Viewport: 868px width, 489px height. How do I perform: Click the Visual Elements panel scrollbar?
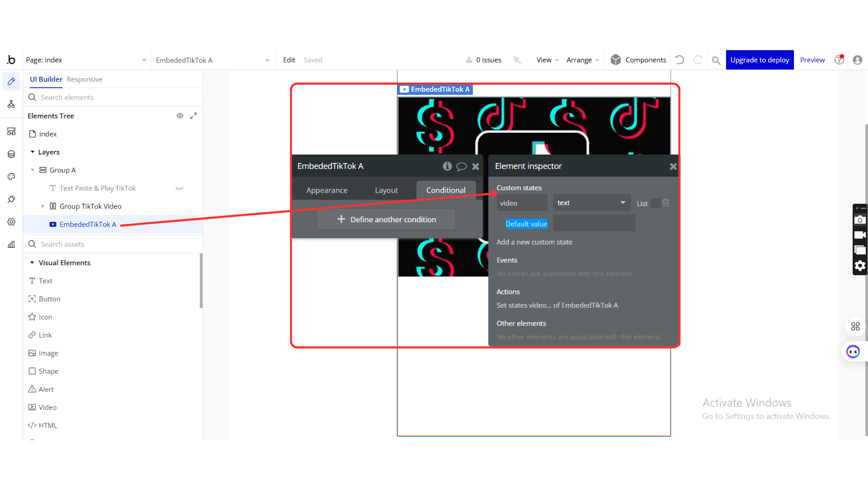coord(201,280)
